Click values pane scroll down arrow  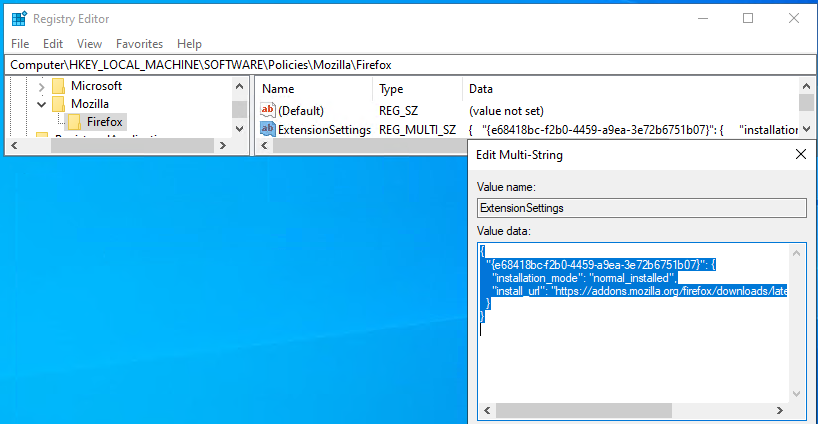click(806, 129)
